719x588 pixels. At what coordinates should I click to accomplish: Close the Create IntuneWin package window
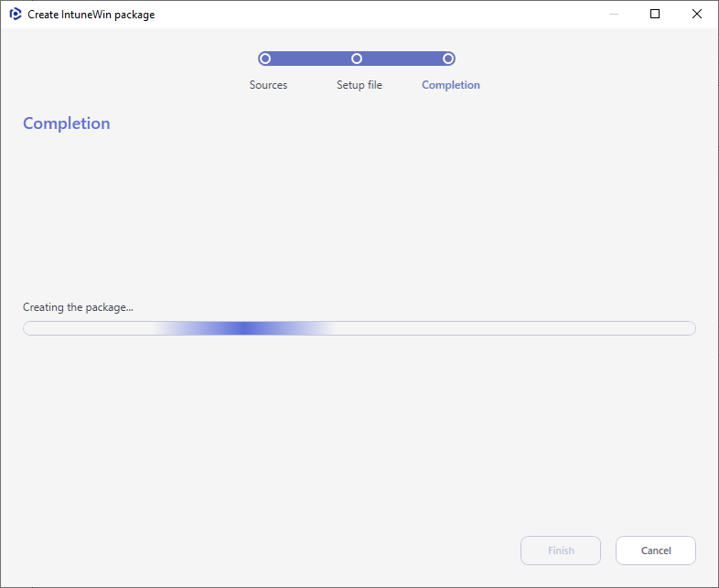pyautogui.click(x=696, y=14)
